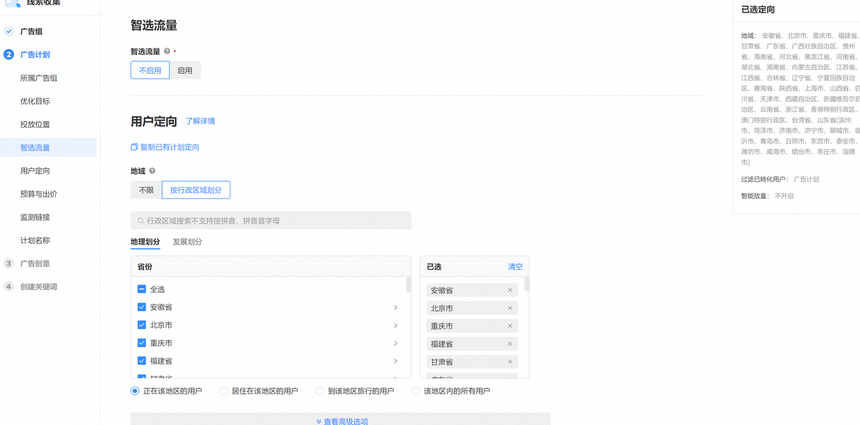Remove 北京市 from the selected list

[510, 309]
